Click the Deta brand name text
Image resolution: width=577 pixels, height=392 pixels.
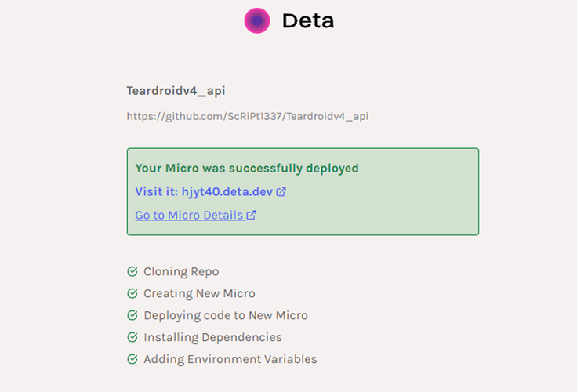308,21
